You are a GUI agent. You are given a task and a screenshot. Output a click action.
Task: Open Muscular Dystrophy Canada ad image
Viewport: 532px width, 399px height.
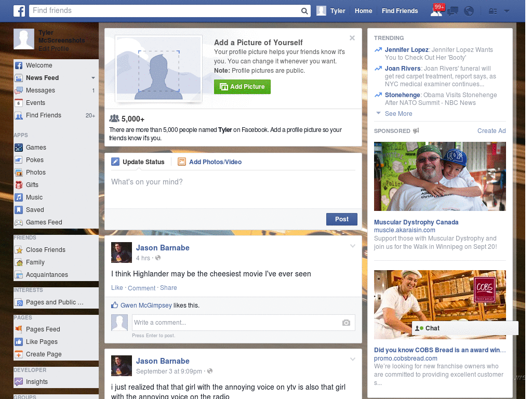pyautogui.click(x=440, y=177)
